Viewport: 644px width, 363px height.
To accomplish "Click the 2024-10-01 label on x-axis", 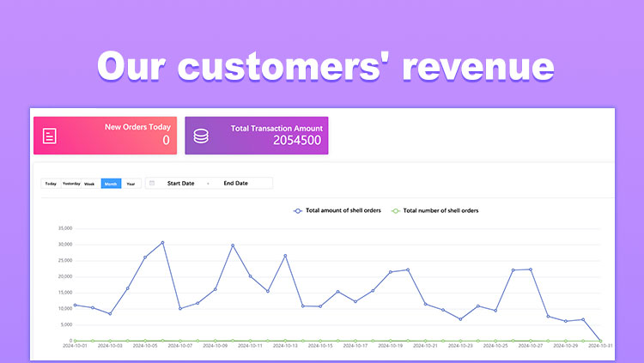I will [74, 347].
